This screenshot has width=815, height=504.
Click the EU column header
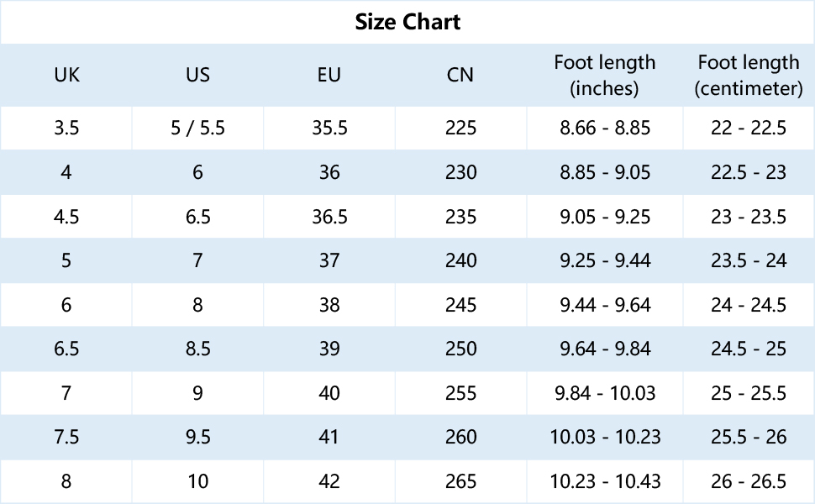pos(329,75)
